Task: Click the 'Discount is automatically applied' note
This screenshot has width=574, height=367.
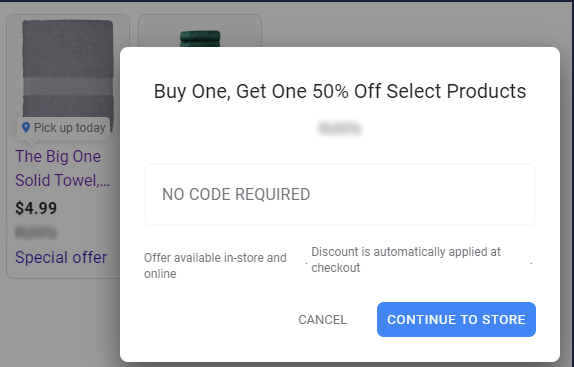Action: pos(406,260)
